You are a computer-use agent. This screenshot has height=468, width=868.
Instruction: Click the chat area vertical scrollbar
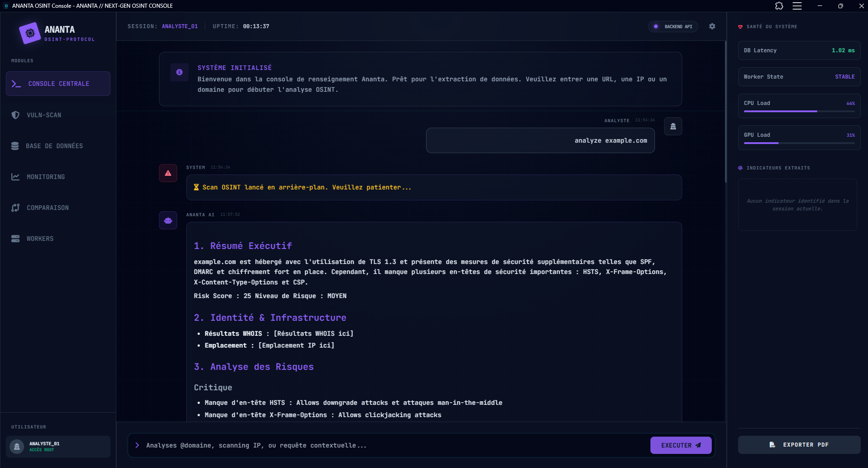point(726,112)
